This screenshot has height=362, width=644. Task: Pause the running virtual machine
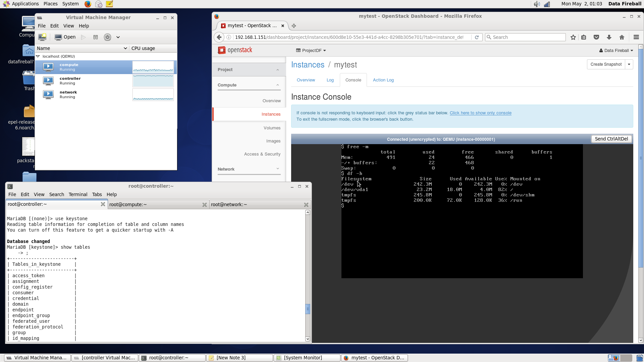[96, 37]
